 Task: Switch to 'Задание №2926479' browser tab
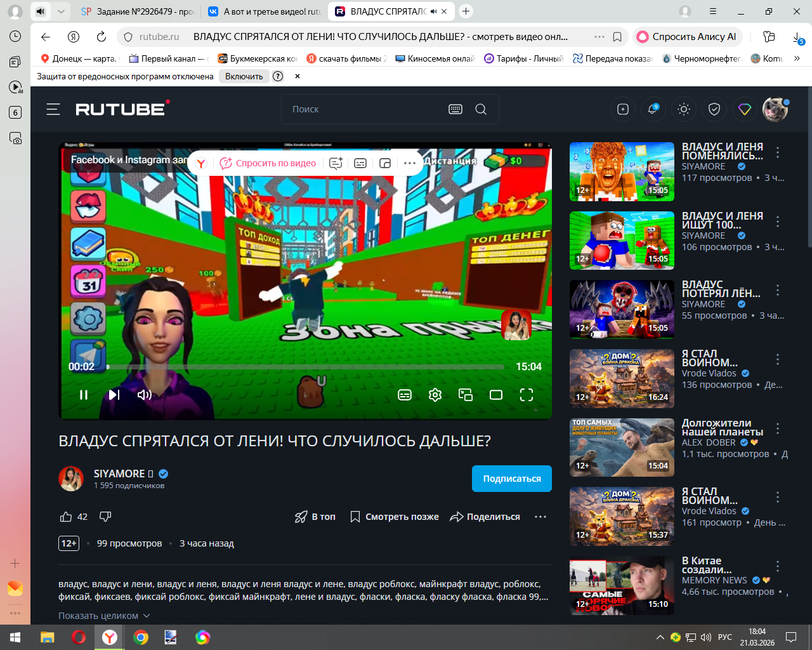pyautogui.click(x=136, y=11)
